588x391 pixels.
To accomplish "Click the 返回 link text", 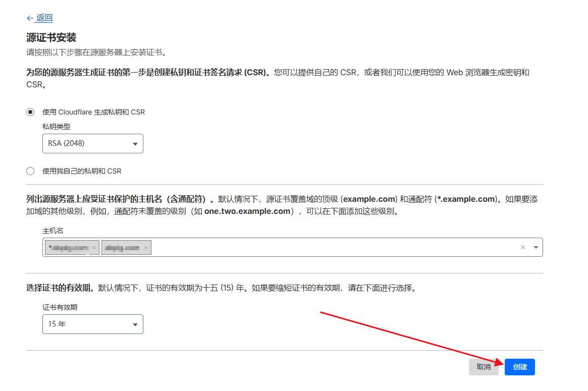I will point(44,18).
